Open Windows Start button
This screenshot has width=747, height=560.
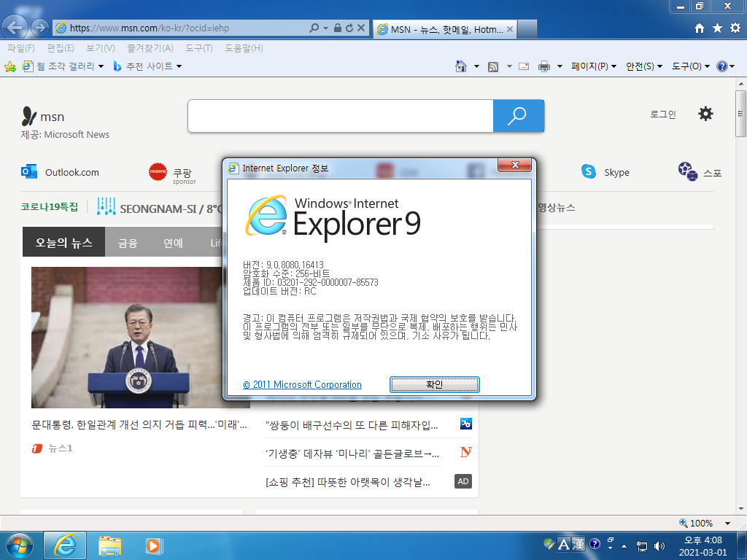pyautogui.click(x=19, y=545)
